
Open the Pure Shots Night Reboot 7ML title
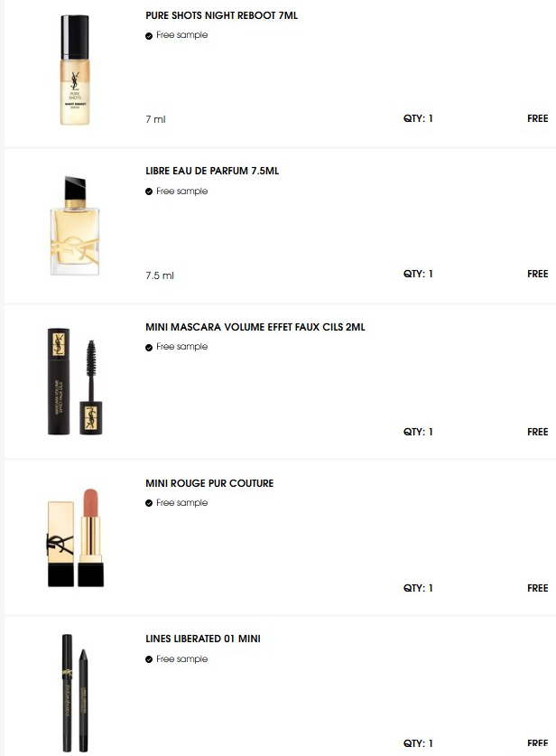221,15
